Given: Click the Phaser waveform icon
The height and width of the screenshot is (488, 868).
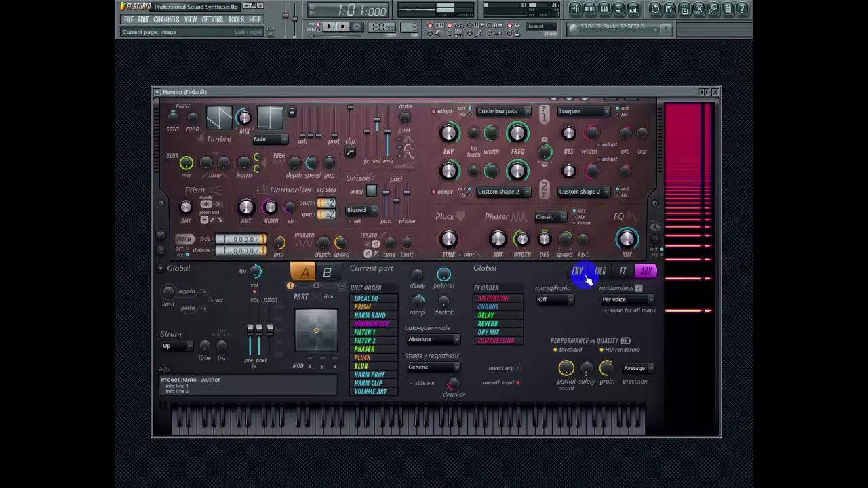Looking at the screenshot, I should (x=519, y=217).
